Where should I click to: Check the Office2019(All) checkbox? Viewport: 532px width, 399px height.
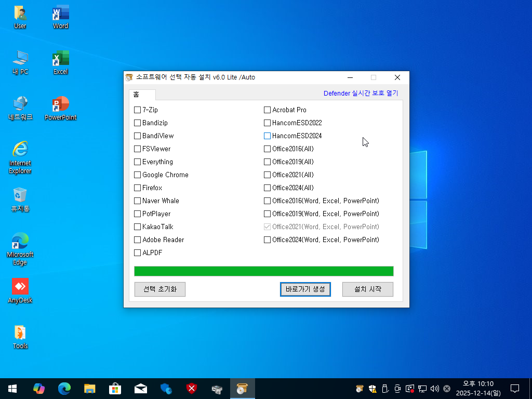[268, 162]
